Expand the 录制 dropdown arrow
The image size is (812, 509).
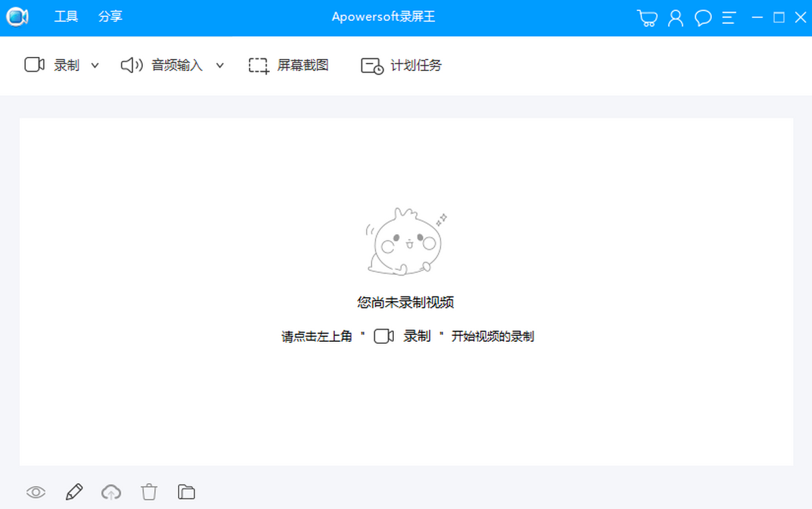[x=95, y=66]
